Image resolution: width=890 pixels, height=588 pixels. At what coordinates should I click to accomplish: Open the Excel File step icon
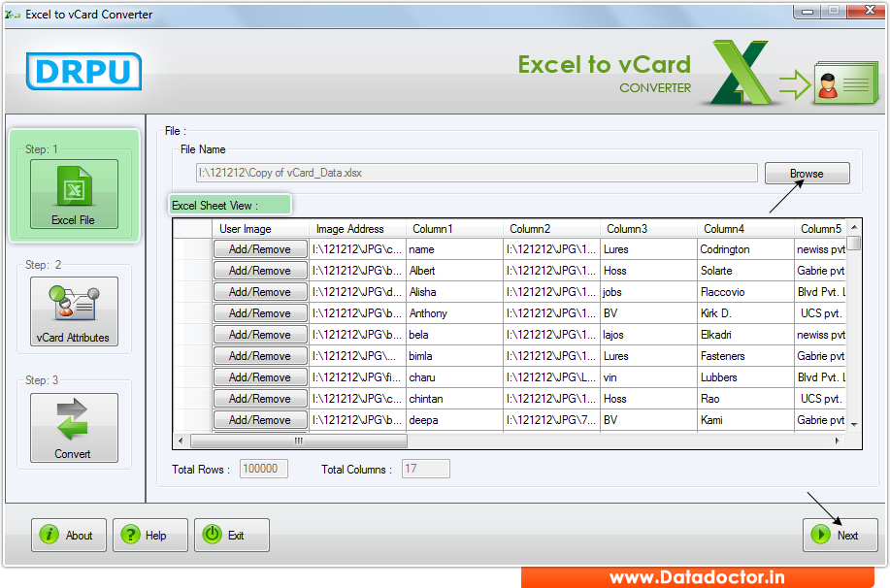coord(74,193)
